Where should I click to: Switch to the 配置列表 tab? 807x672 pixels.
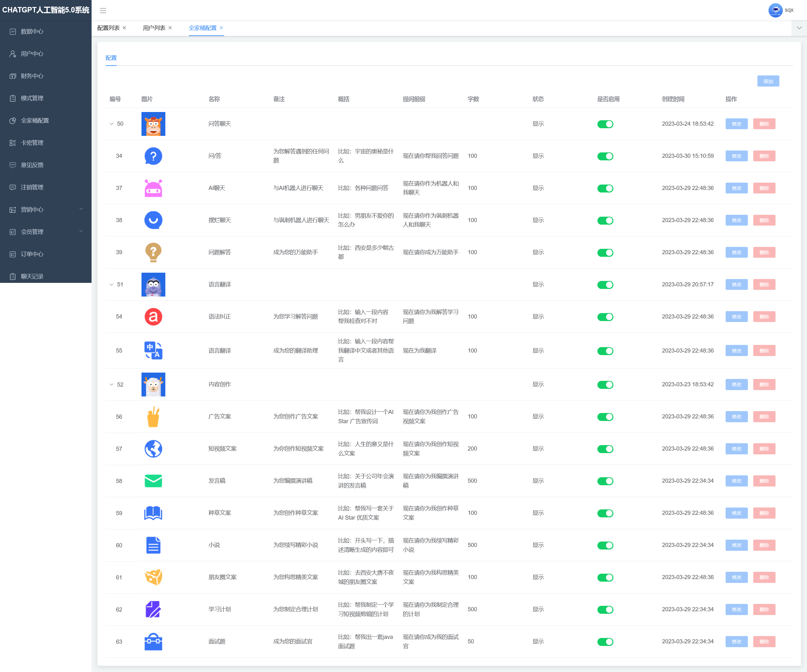[x=109, y=28]
